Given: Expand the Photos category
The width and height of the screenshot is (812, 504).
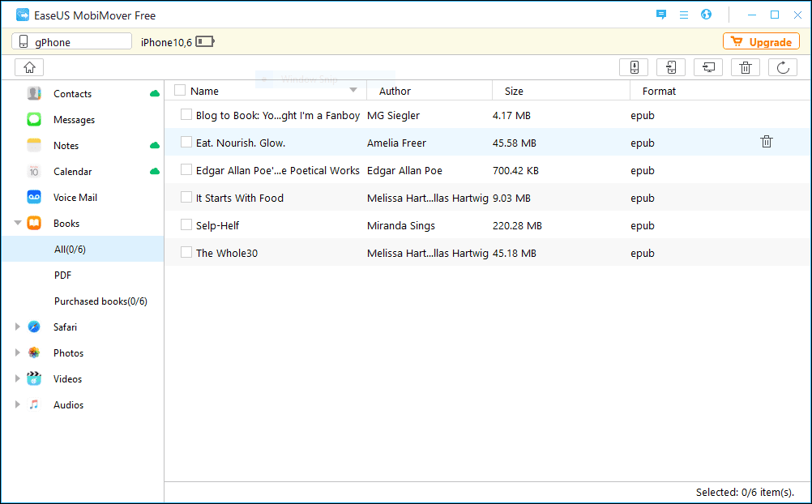Looking at the screenshot, I should pos(17,353).
